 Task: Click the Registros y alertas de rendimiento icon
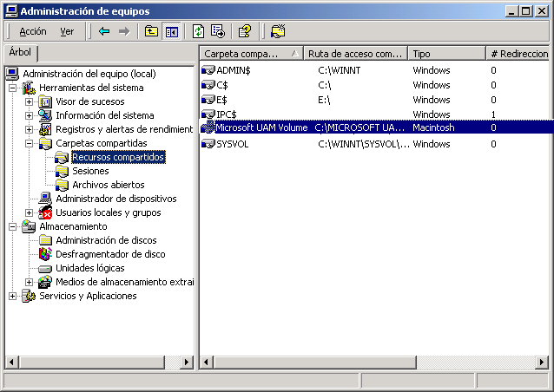click(45, 129)
